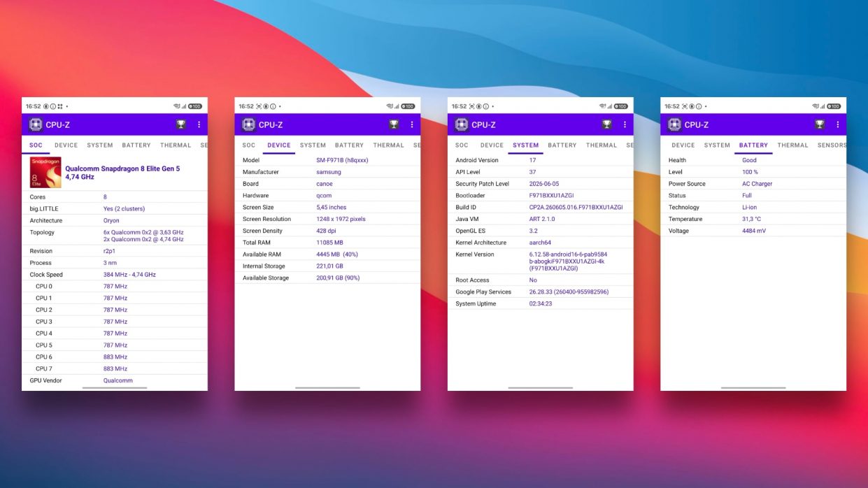Open the three-dot overflow menu on DEVICE screen
Image resolution: width=868 pixels, height=488 pixels.
click(412, 124)
